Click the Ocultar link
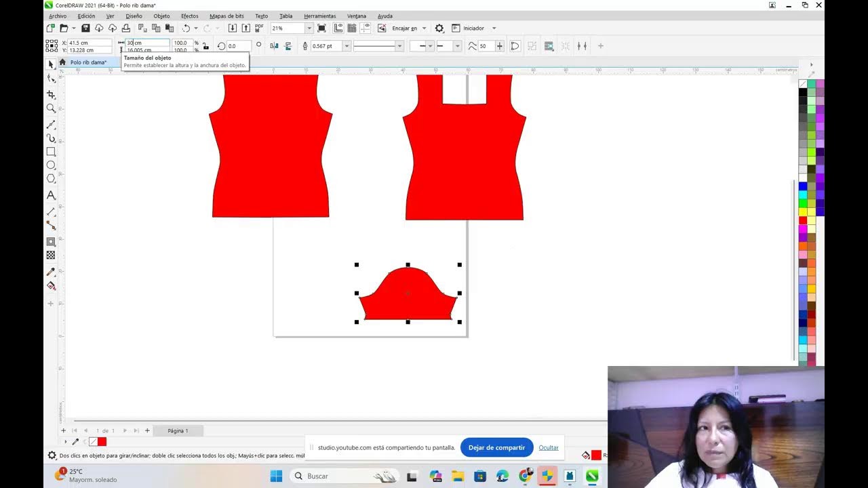Image resolution: width=868 pixels, height=488 pixels. point(549,447)
